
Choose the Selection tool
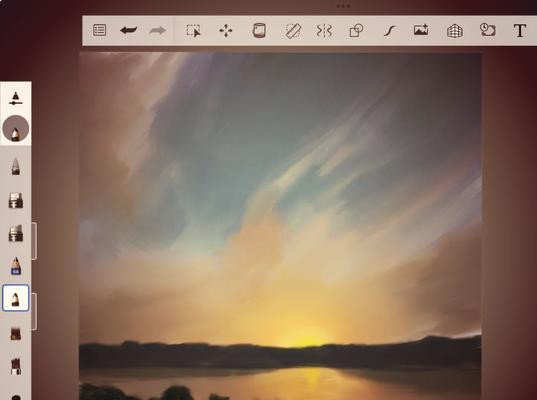coord(193,30)
